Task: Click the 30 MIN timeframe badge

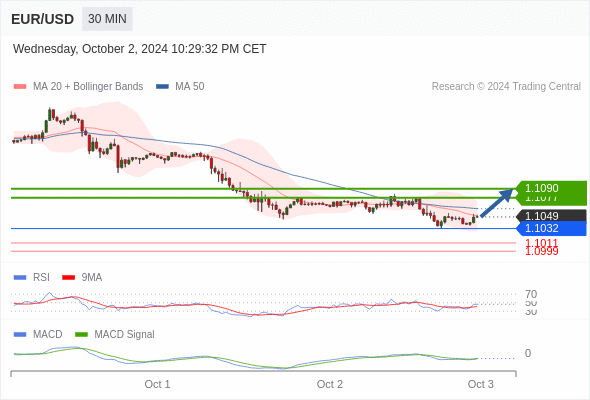Action: tap(107, 19)
